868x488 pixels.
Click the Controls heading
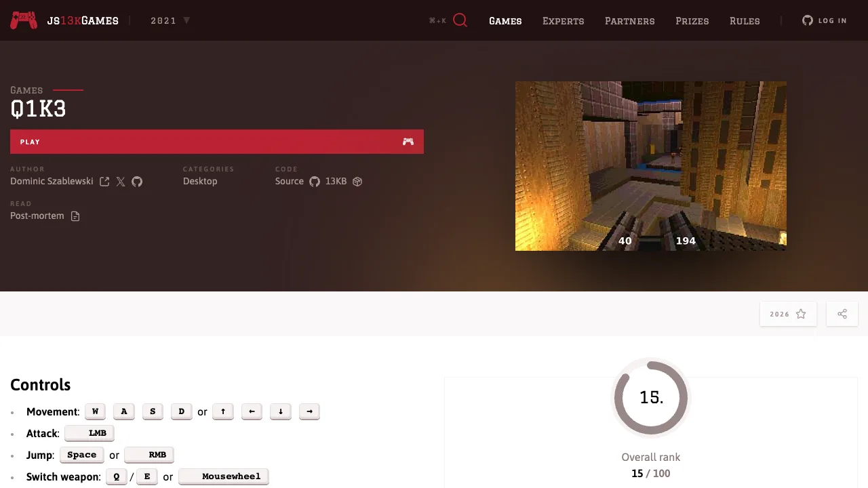(x=41, y=384)
